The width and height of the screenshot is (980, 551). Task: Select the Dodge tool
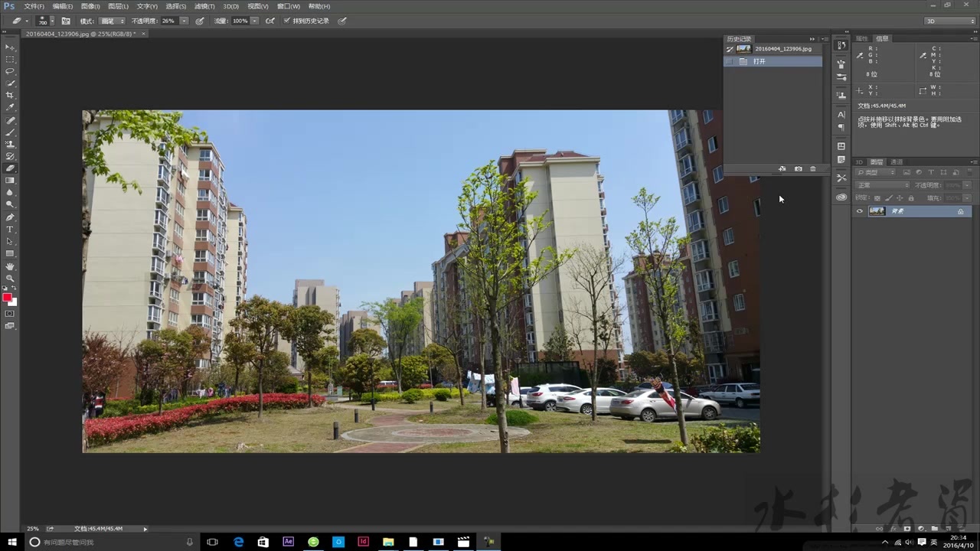(10, 204)
